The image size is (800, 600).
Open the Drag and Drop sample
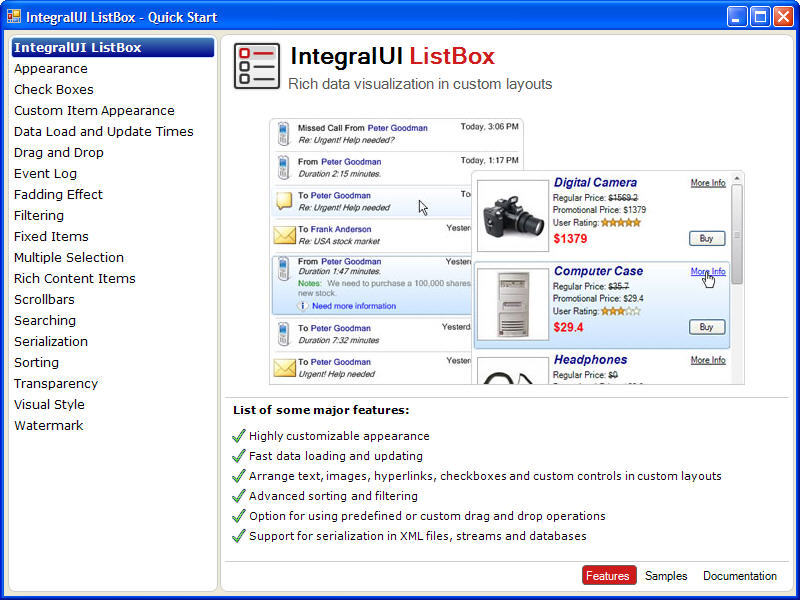pyautogui.click(x=59, y=152)
